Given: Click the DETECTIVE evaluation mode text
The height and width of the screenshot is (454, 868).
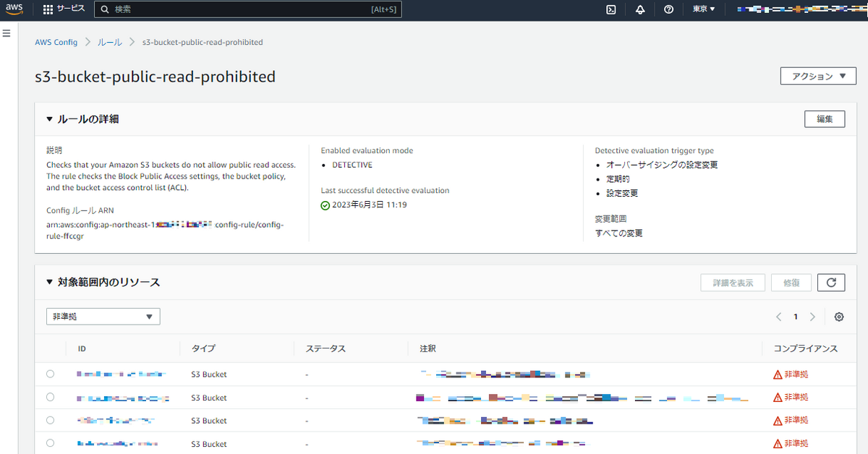Looking at the screenshot, I should [352, 165].
